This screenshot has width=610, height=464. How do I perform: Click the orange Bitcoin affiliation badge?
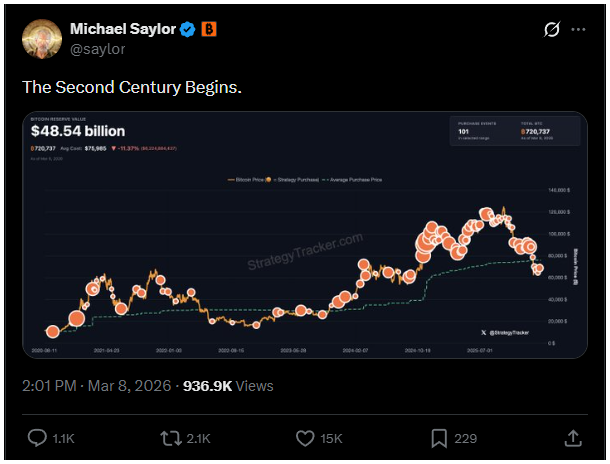[208, 30]
